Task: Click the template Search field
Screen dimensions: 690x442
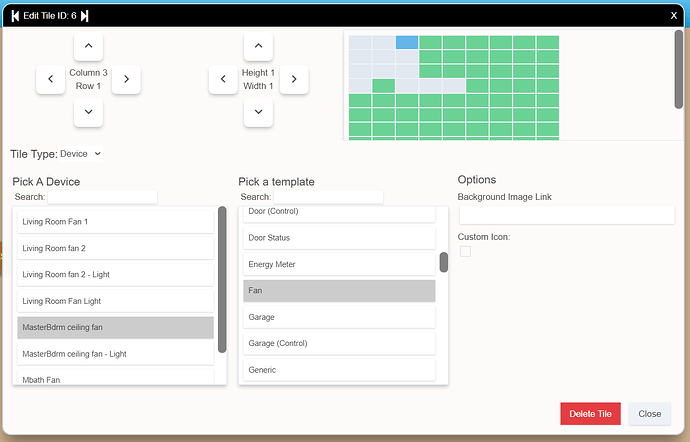Action: pyautogui.click(x=328, y=197)
